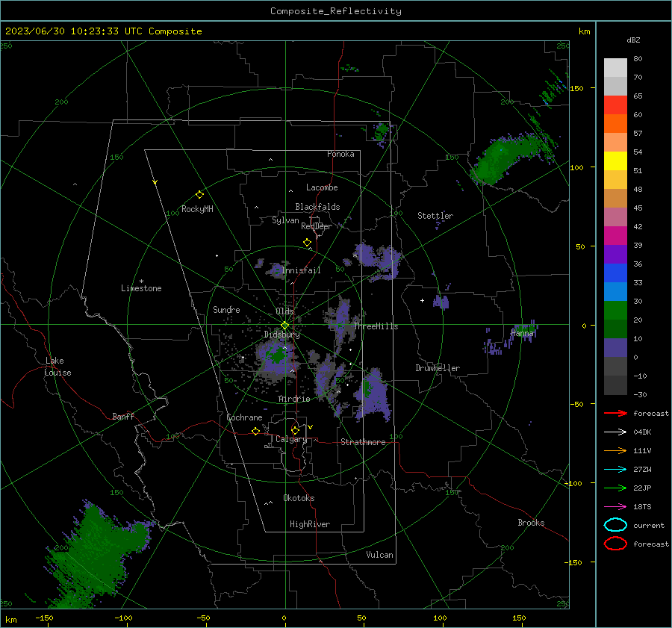
Task: Click the white 04DK arrow icon
Action: click(615, 432)
